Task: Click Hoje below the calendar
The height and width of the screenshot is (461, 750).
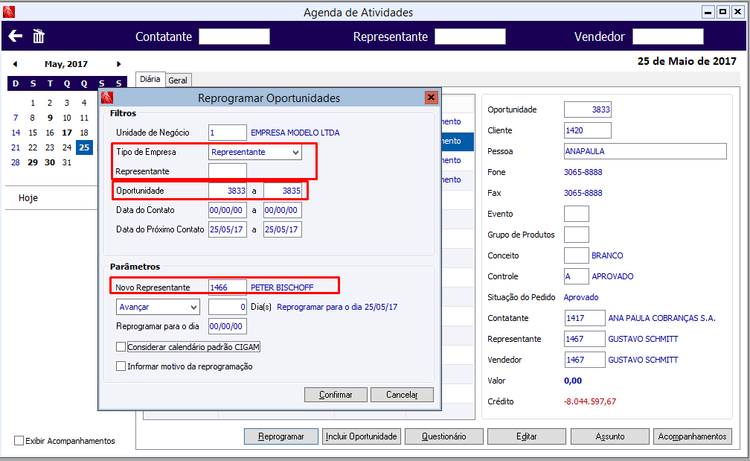Action: (28, 198)
